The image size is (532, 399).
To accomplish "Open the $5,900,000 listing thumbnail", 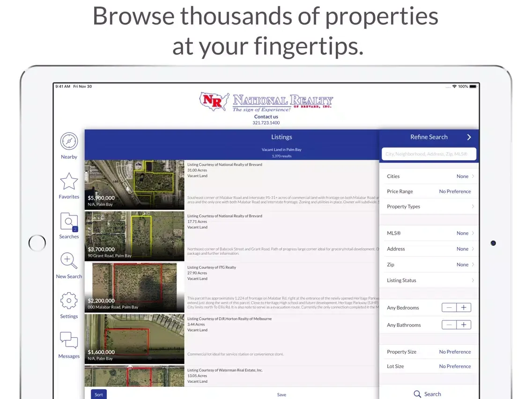I will click(x=134, y=185).
